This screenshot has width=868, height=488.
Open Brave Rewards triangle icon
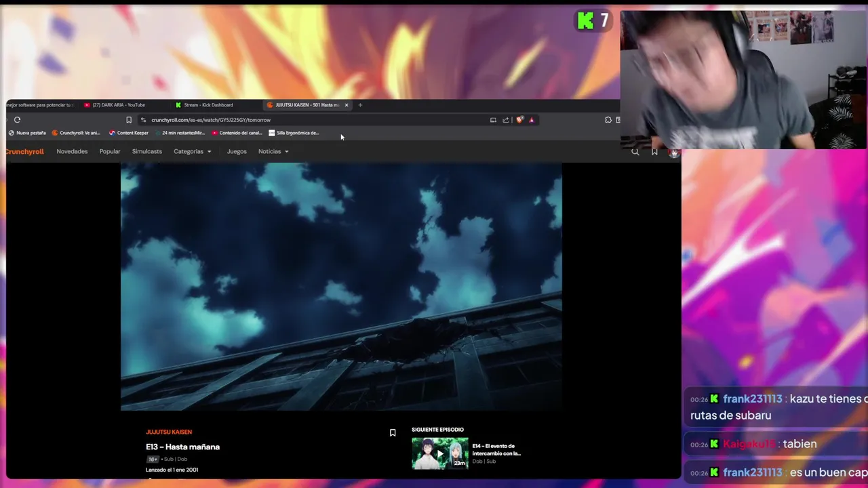(x=532, y=120)
